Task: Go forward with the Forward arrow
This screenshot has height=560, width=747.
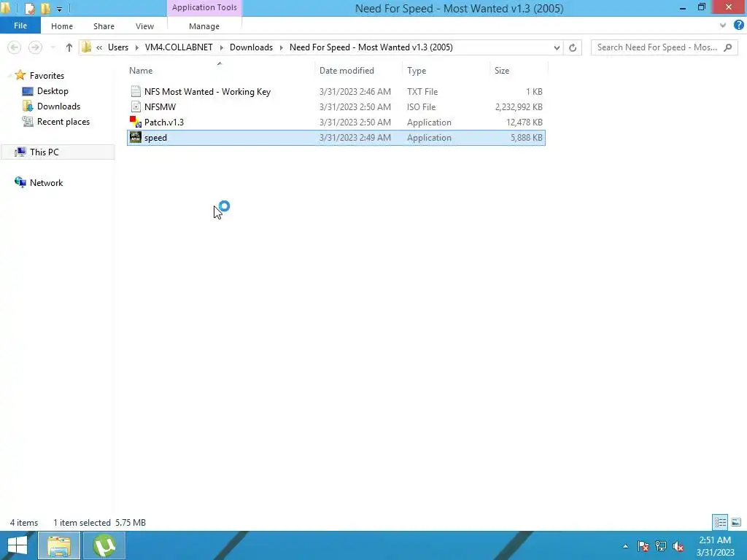Action: click(x=35, y=47)
